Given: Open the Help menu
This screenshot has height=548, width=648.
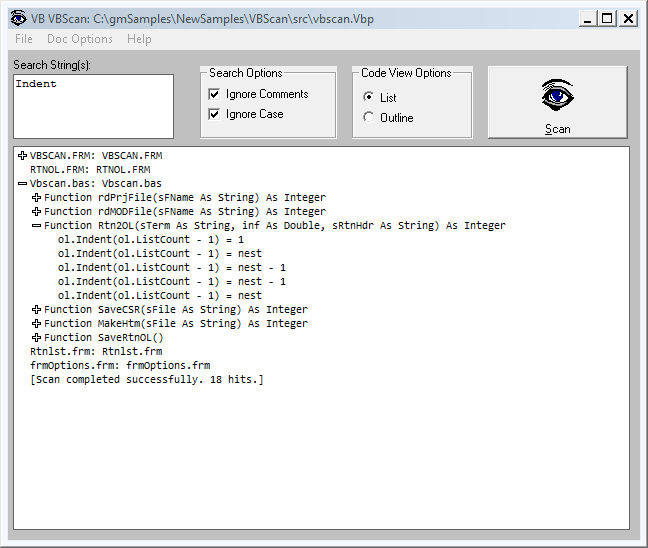Looking at the screenshot, I should 139,39.
